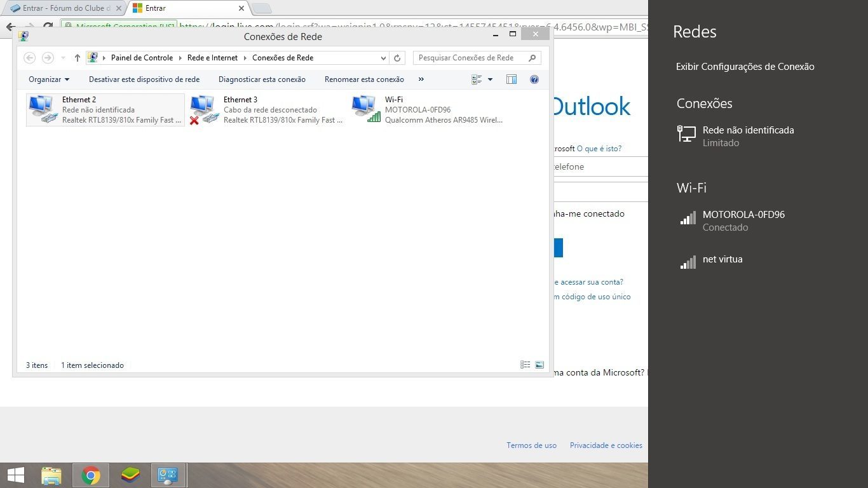
Task: Click 1 item selecionado status text
Action: [93, 365]
